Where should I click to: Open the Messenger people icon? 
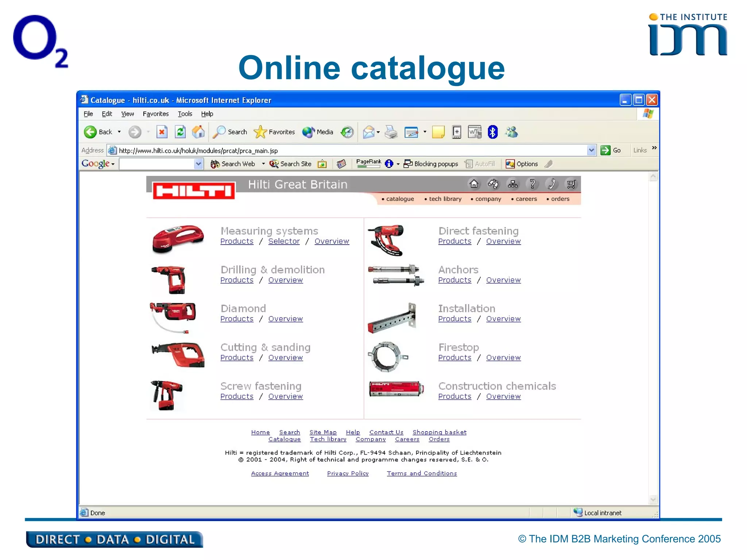(512, 132)
